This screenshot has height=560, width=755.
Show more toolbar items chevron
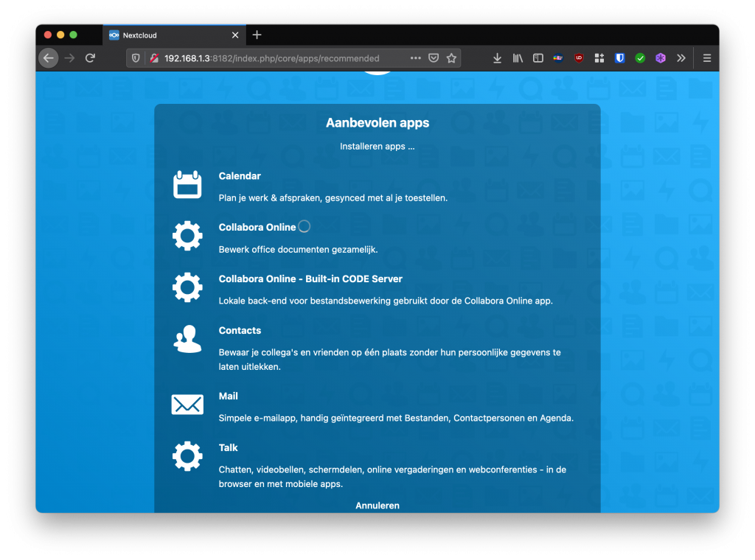(681, 58)
